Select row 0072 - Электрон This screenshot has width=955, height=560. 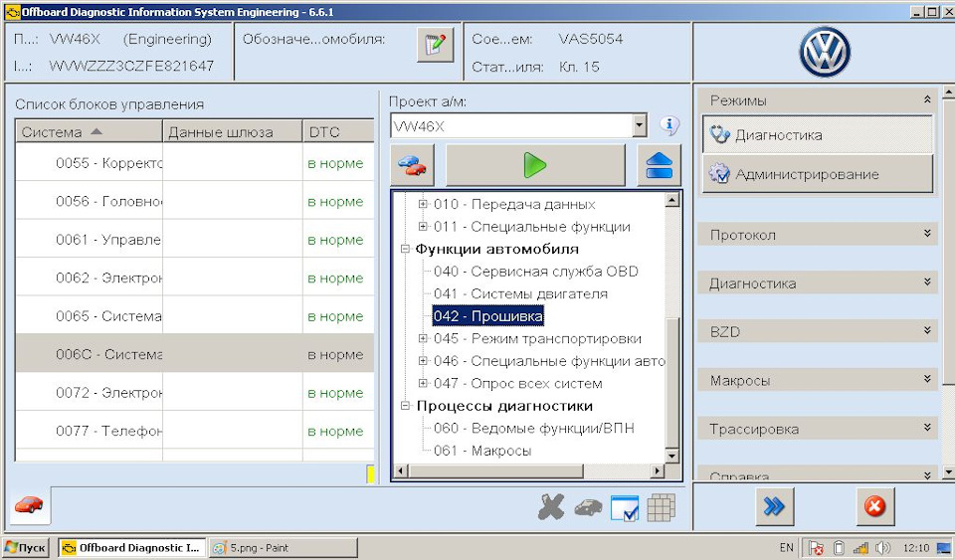[x=195, y=393]
